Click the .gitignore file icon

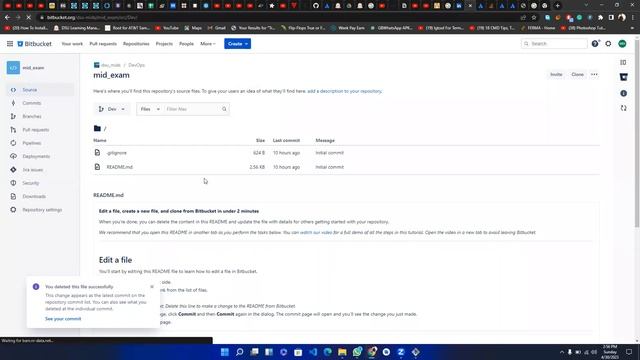click(97, 153)
